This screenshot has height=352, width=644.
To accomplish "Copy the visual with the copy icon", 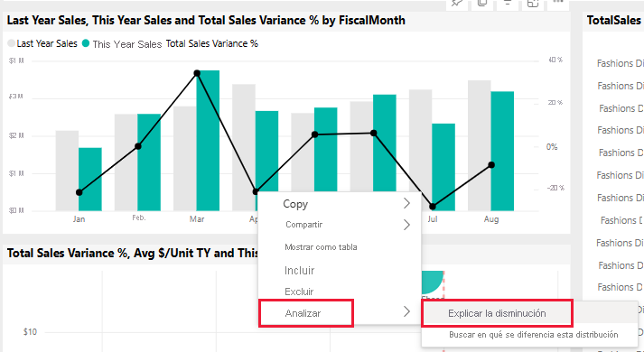I will pos(482,4).
